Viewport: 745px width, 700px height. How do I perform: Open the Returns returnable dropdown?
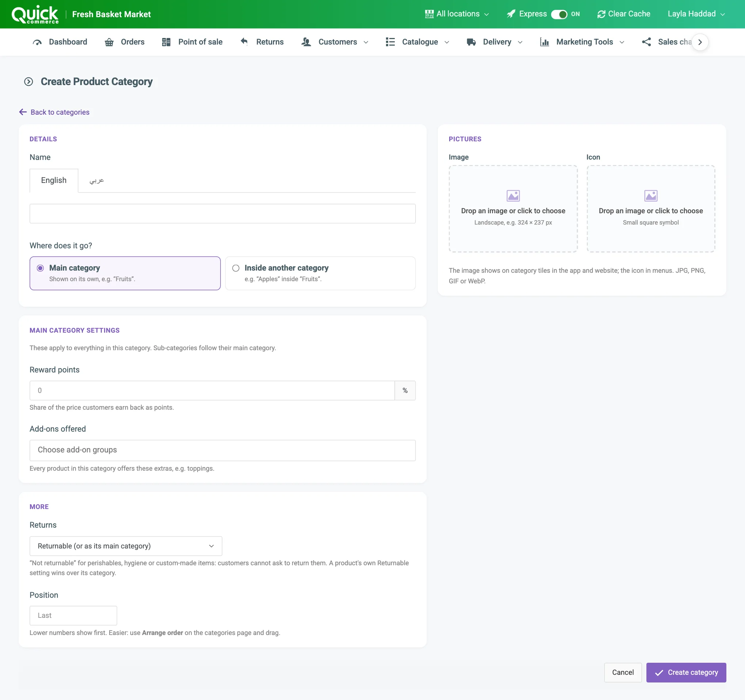(126, 546)
